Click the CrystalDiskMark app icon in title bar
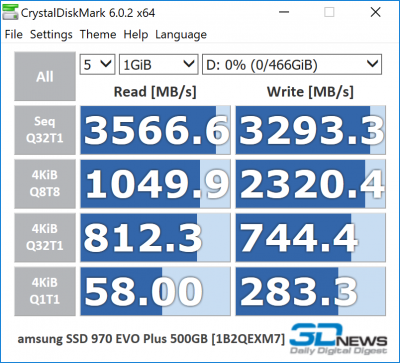 click(10, 13)
